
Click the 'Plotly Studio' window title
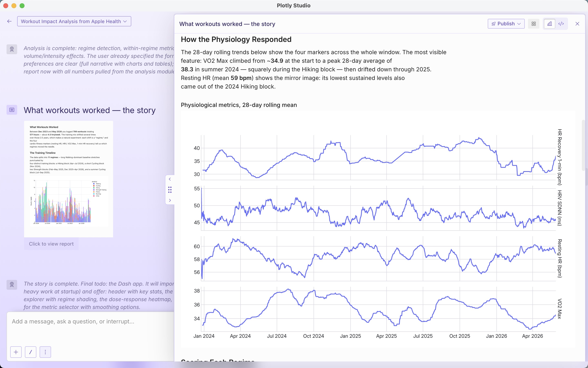pyautogui.click(x=294, y=5)
